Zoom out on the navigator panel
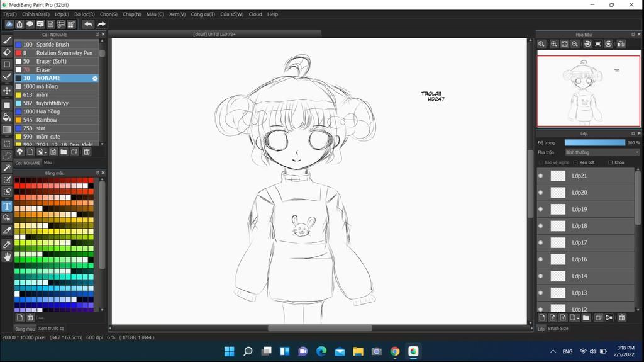The image size is (644, 362). tap(575, 44)
